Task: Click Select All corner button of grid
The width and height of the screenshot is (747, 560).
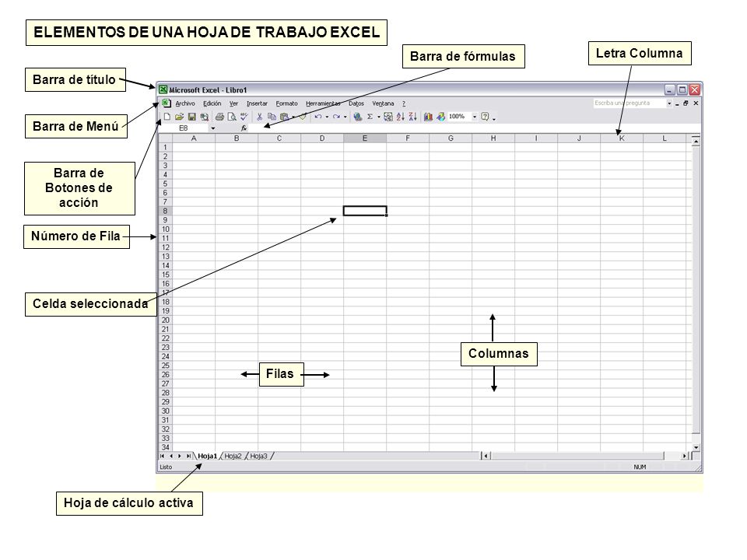Action: tap(165, 138)
